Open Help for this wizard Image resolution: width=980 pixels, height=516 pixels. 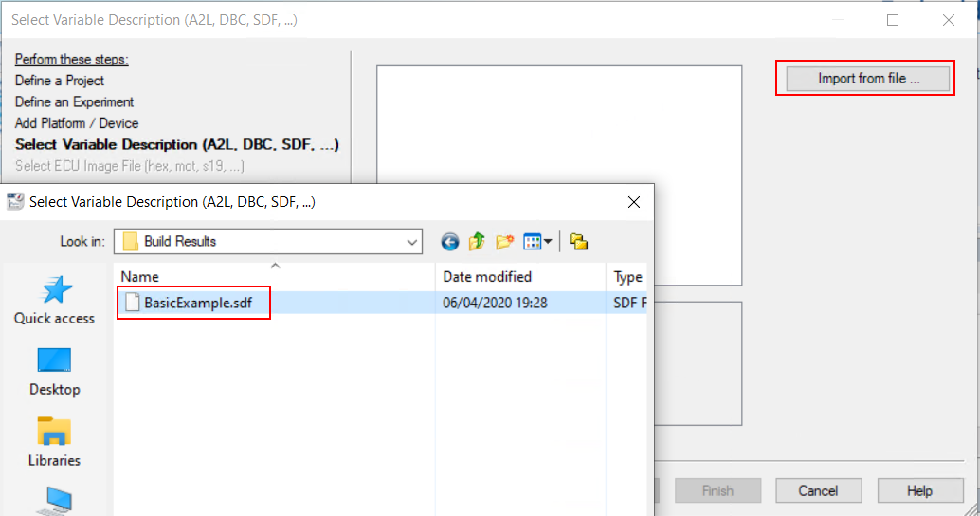tap(918, 490)
